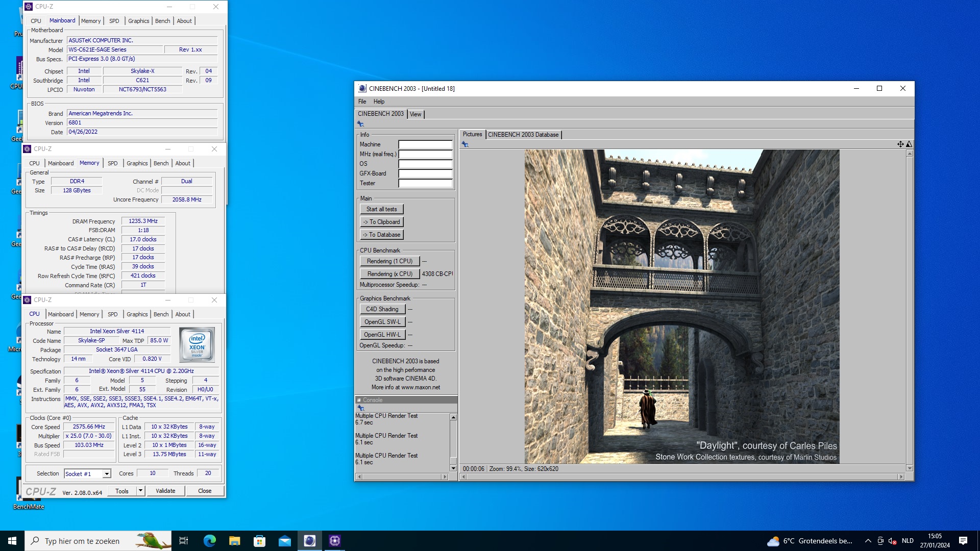This screenshot has height=551, width=980.
Task: Open the weather widget showing 6°C
Action: pyautogui.click(x=810, y=541)
